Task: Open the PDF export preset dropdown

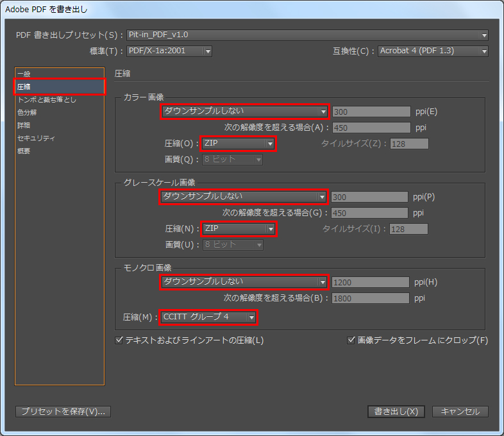Action: click(307, 35)
